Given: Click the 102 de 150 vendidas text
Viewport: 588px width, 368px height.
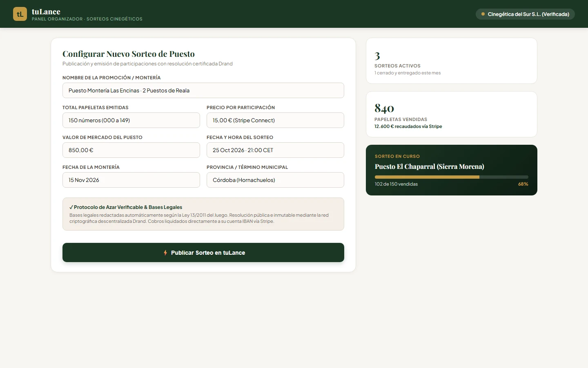Looking at the screenshot, I should tap(396, 184).
